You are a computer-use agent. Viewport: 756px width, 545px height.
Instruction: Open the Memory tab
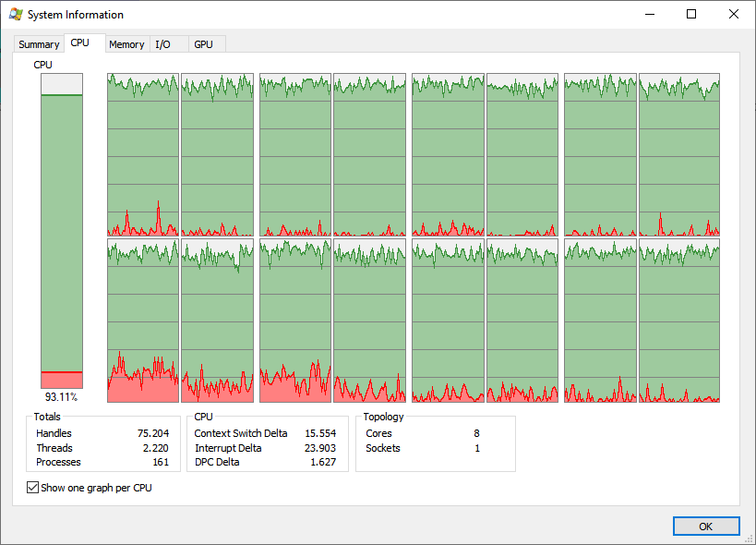click(126, 44)
